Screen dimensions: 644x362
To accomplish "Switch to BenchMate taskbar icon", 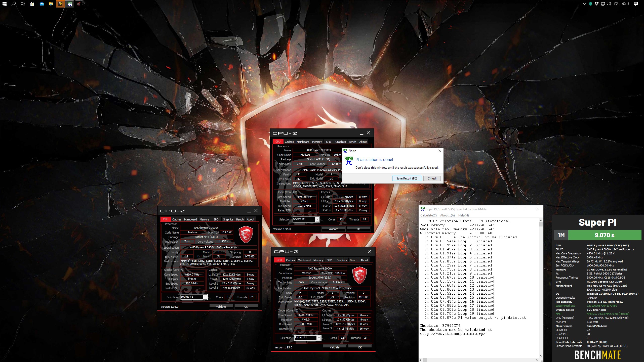I will pyautogui.click(x=60, y=4).
